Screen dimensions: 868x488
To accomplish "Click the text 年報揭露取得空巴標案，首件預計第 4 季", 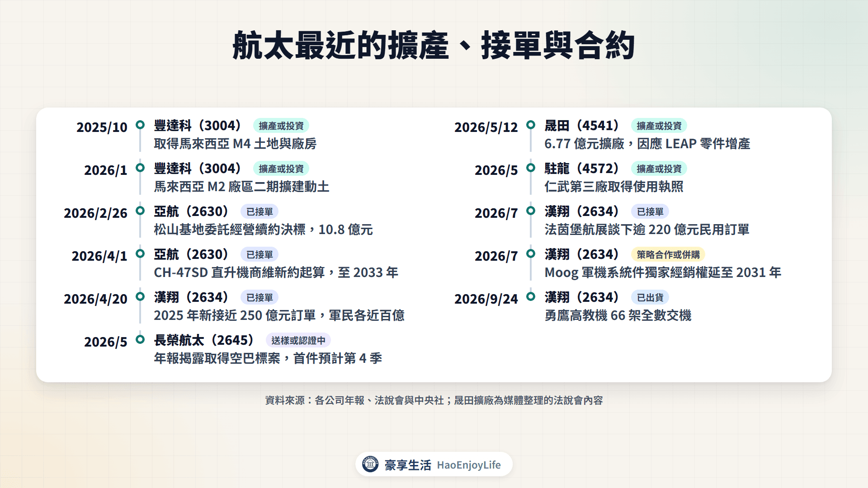I will 268,358.
